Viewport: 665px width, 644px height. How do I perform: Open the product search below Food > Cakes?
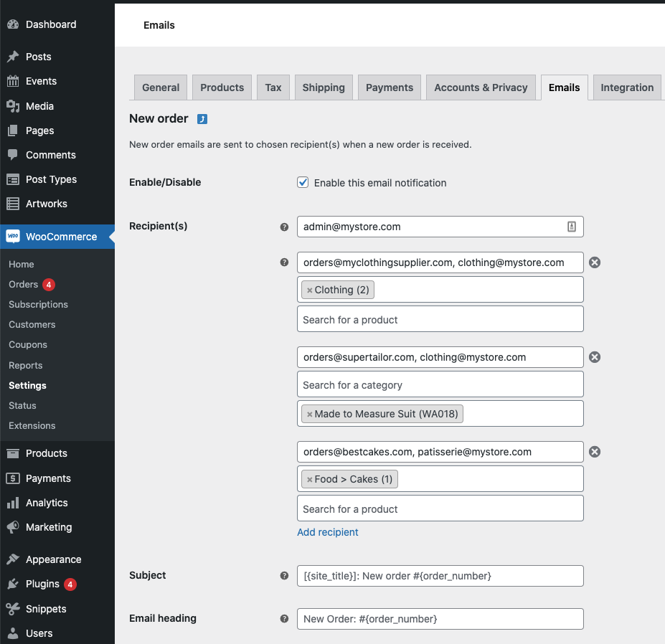tap(440, 508)
